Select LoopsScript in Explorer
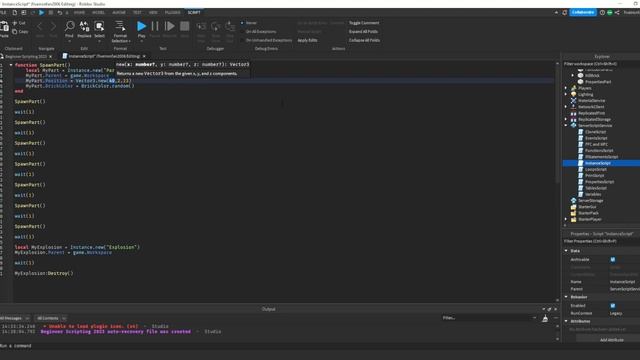This screenshot has height=360, width=640. (x=596, y=169)
